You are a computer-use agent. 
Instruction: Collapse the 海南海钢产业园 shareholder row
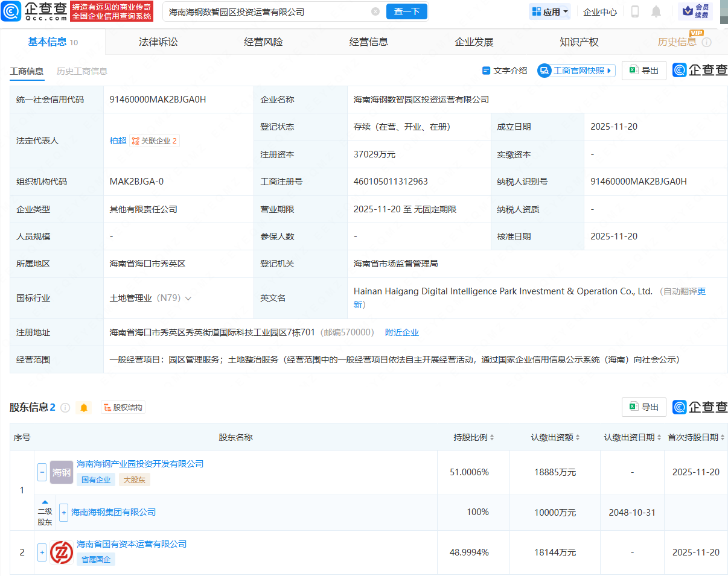[42, 472]
